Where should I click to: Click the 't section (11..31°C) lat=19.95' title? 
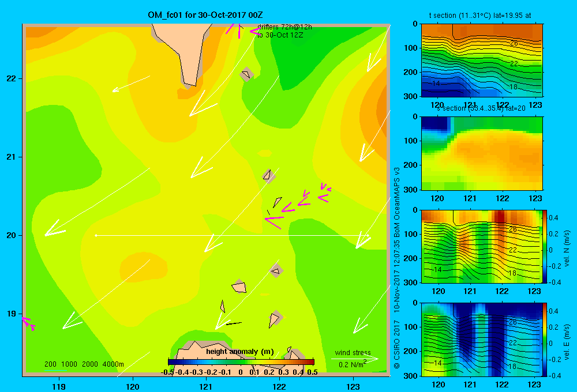point(480,16)
